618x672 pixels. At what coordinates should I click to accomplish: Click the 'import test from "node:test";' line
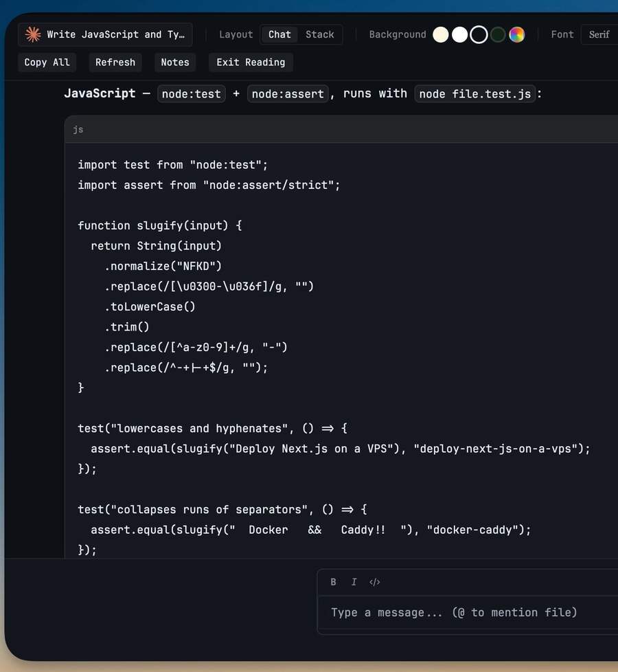point(172,165)
